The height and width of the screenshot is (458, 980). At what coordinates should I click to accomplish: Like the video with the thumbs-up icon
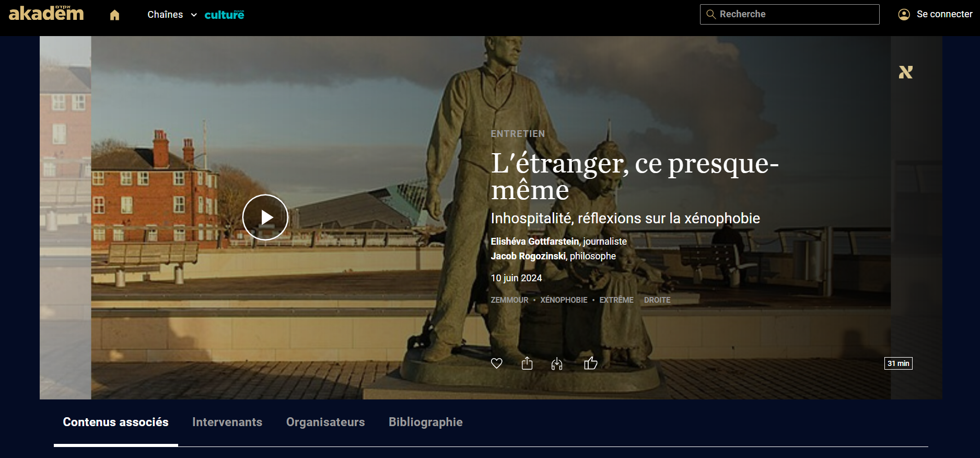(x=590, y=363)
